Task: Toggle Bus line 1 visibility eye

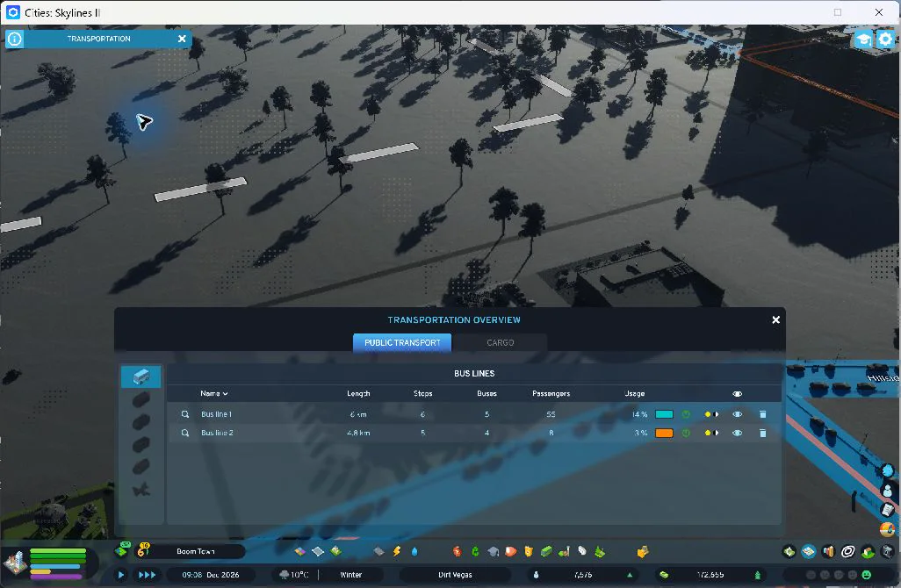Action: [x=738, y=414]
